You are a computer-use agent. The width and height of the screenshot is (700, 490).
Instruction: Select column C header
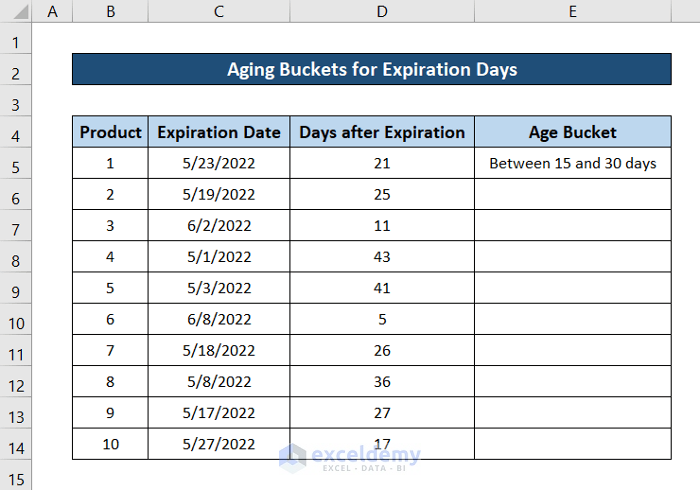tap(219, 12)
